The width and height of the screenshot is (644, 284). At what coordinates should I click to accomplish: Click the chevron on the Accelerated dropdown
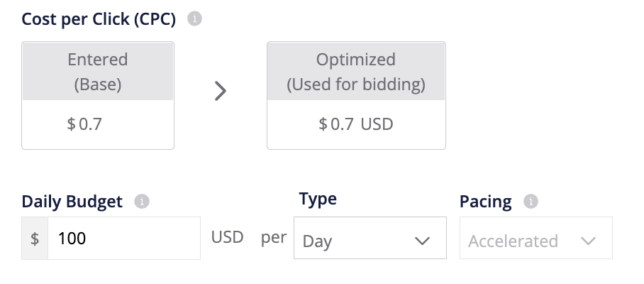coord(588,241)
